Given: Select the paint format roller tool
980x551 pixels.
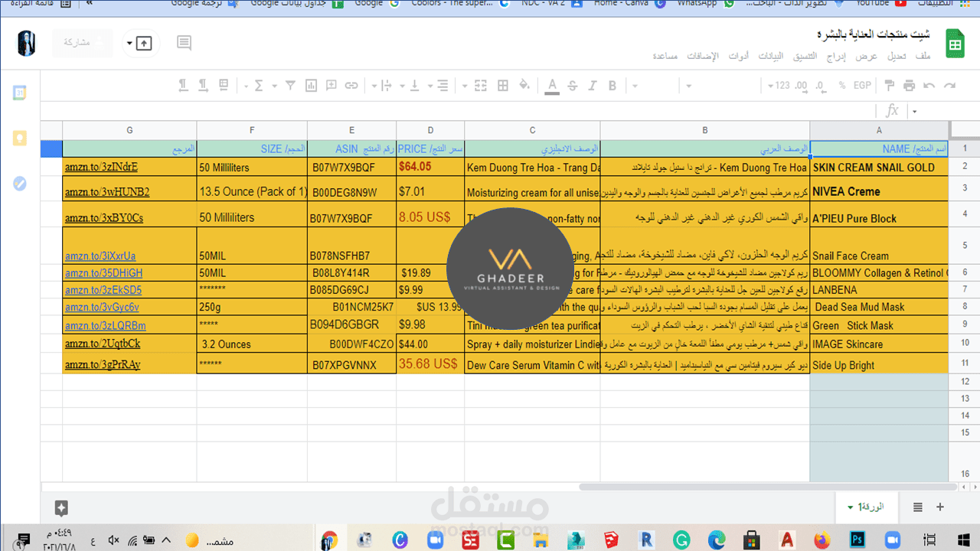Looking at the screenshot, I should pos(889,86).
